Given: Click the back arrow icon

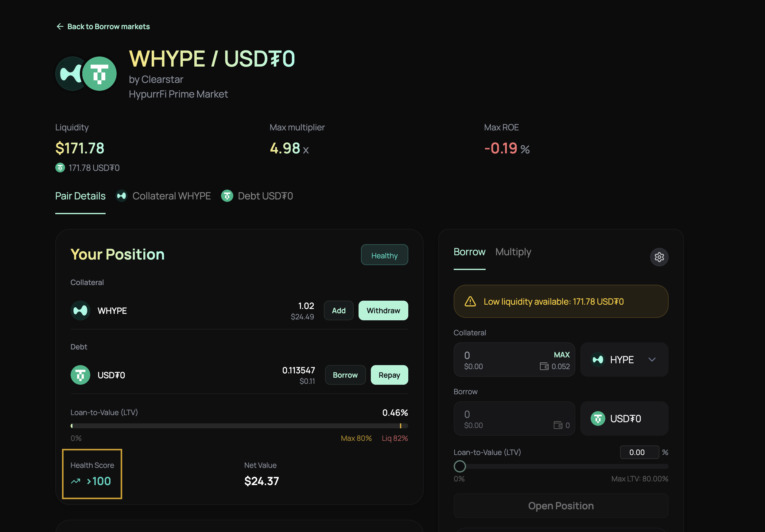Looking at the screenshot, I should click(60, 26).
